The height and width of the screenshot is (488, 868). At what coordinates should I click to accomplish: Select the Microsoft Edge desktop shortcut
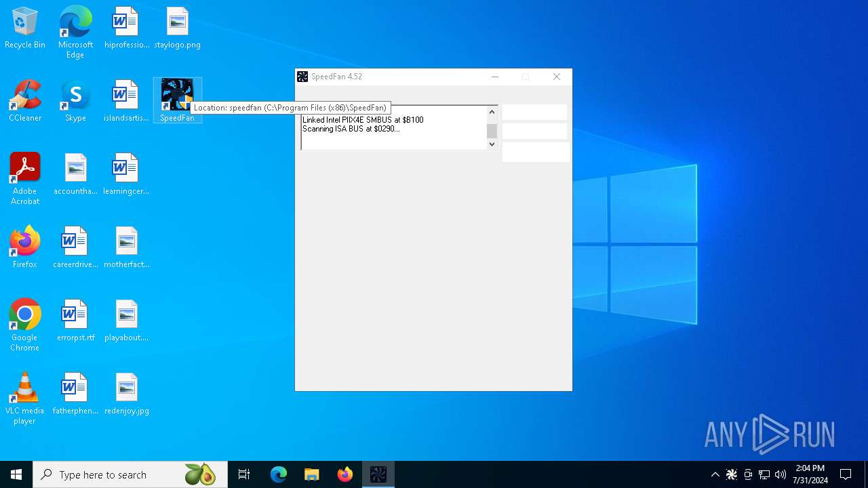pos(75,32)
